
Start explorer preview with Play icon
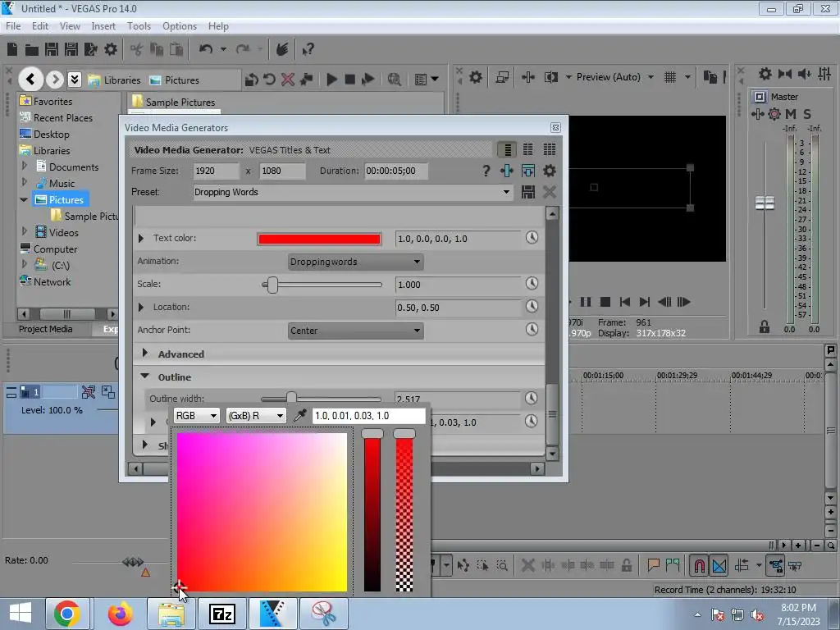point(331,80)
